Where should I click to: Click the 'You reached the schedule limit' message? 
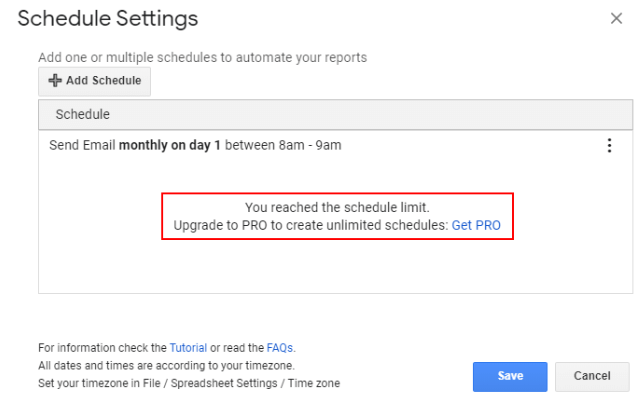click(336, 208)
